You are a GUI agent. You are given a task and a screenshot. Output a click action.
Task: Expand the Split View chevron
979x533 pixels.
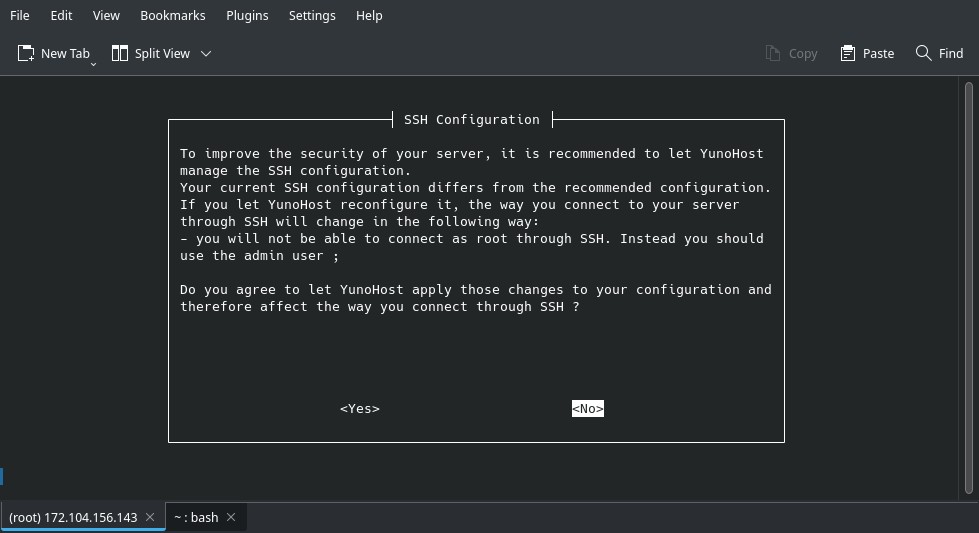206,53
